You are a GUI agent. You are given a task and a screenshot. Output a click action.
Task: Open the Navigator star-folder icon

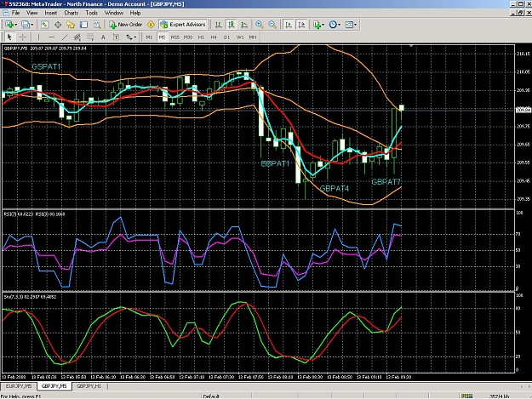click(71, 25)
